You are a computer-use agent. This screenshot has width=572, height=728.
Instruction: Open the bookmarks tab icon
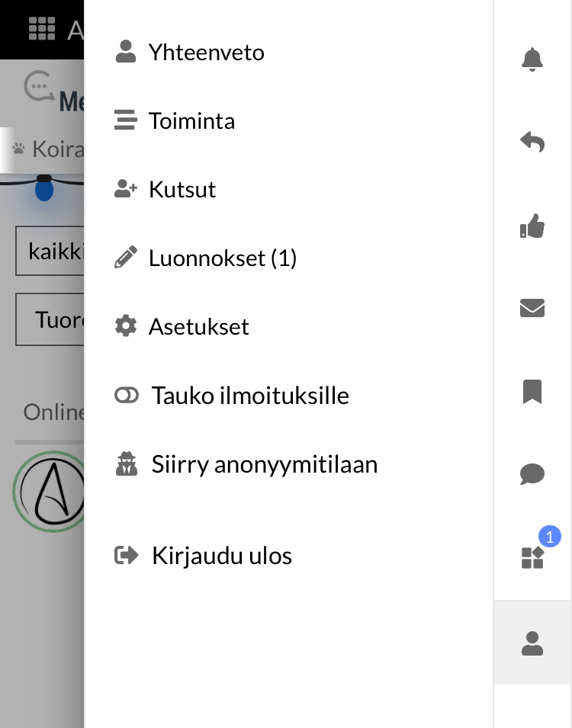[532, 392]
